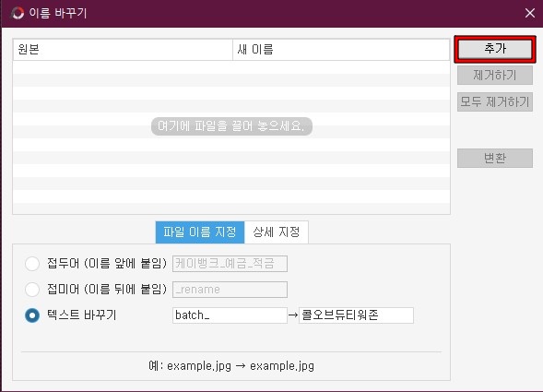Click the replacement field containing 콜오브듀티워존
This screenshot has width=543, height=392.
pyautogui.click(x=356, y=315)
